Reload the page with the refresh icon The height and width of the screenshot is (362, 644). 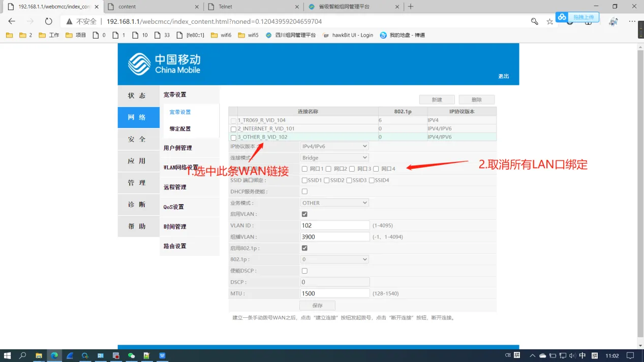pyautogui.click(x=48, y=21)
